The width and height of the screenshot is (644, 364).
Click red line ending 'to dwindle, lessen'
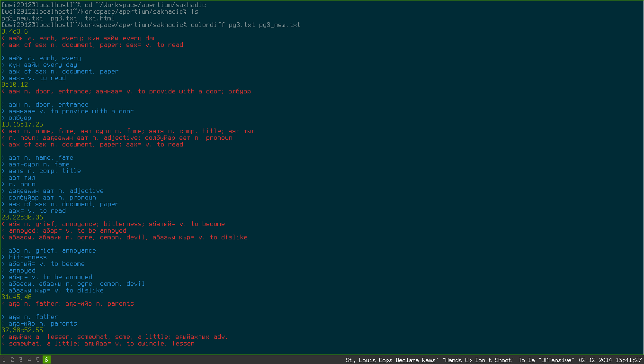click(x=98, y=344)
